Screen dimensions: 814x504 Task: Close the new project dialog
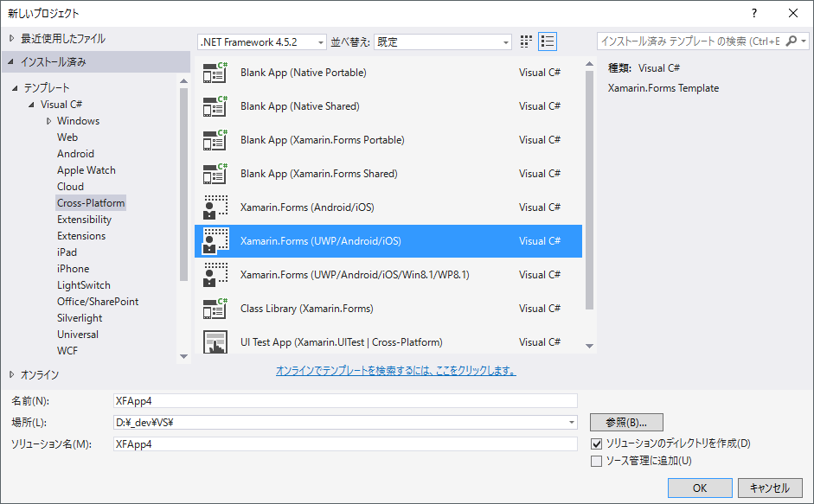(793, 14)
